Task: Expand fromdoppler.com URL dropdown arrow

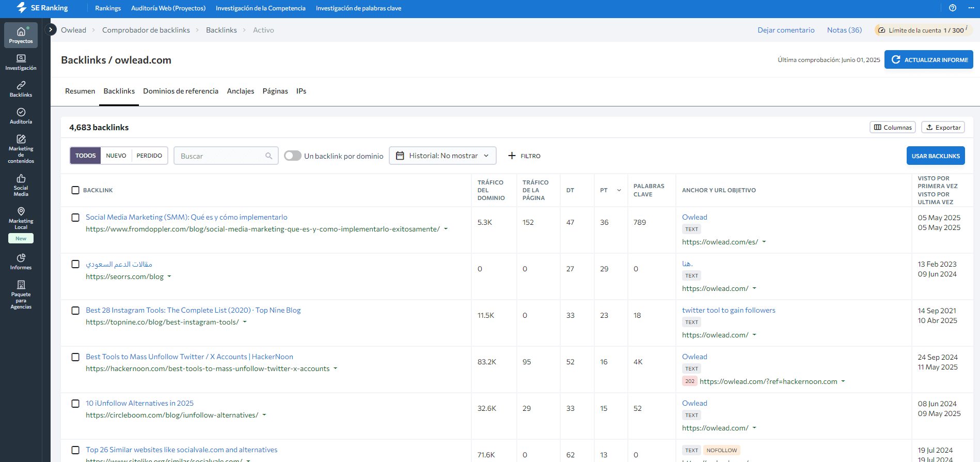Action: 446,229
